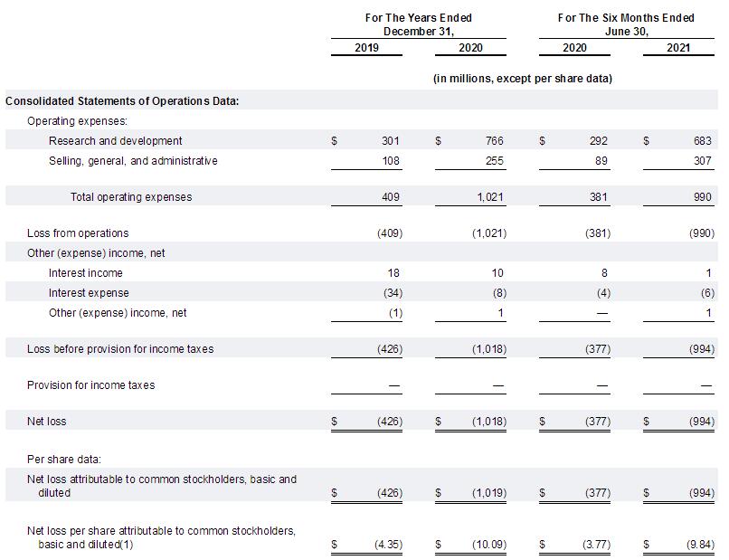Select the 307 selling, general, administrative value
This screenshot has width=729, height=560.
(x=703, y=161)
